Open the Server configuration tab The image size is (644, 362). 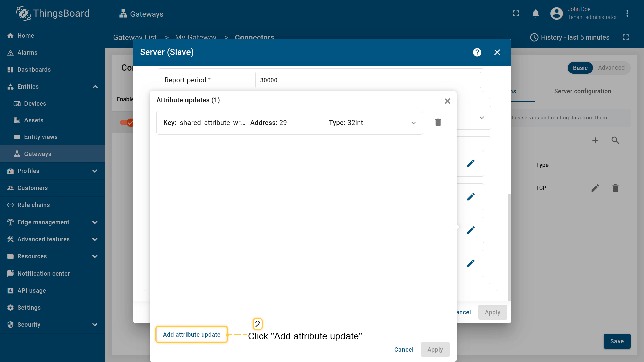click(583, 91)
